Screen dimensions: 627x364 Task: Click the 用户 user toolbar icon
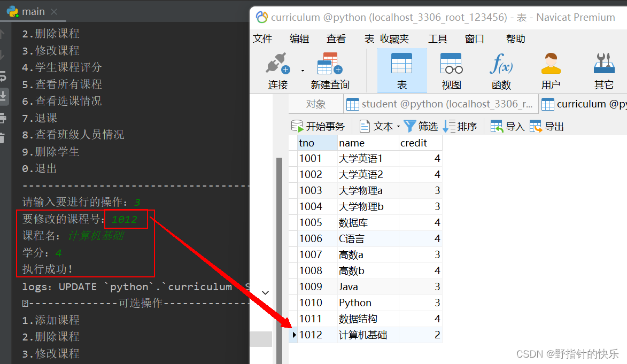(551, 63)
